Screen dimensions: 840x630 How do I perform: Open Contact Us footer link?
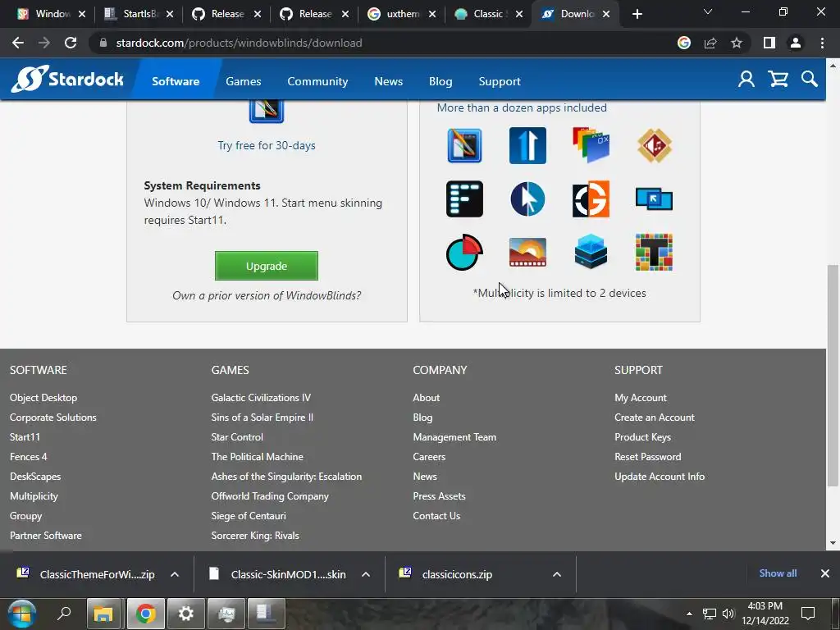tap(436, 516)
